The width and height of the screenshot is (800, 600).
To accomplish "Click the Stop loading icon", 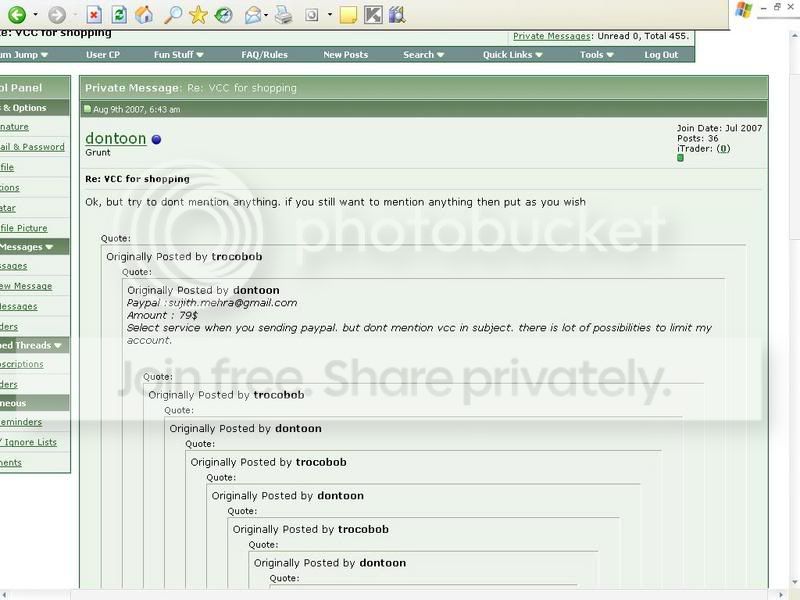I will click(x=93, y=15).
